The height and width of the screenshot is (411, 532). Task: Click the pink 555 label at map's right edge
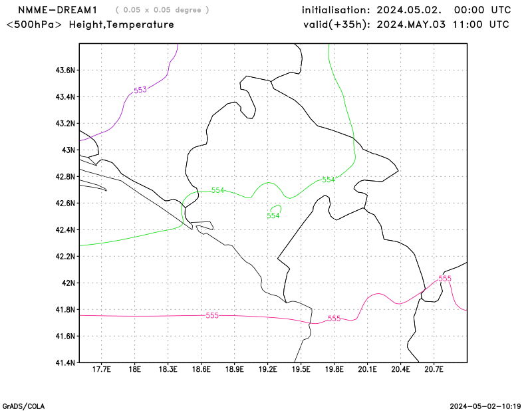[x=445, y=279]
